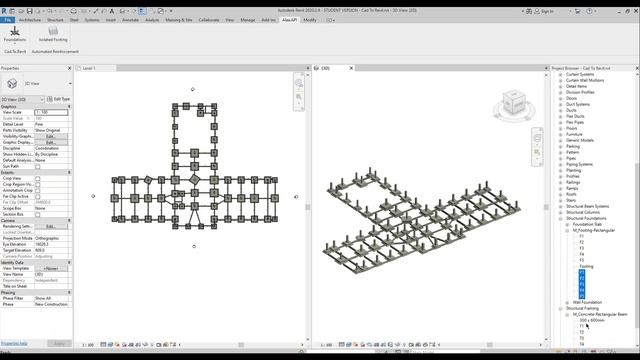Enable Far Clip Active checkbox
640x360 pixels.
click(38, 196)
